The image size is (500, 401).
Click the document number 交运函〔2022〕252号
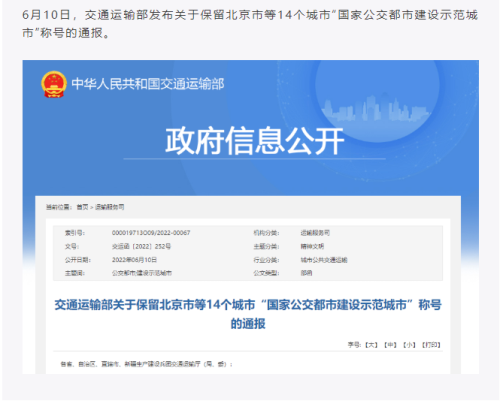(142, 246)
